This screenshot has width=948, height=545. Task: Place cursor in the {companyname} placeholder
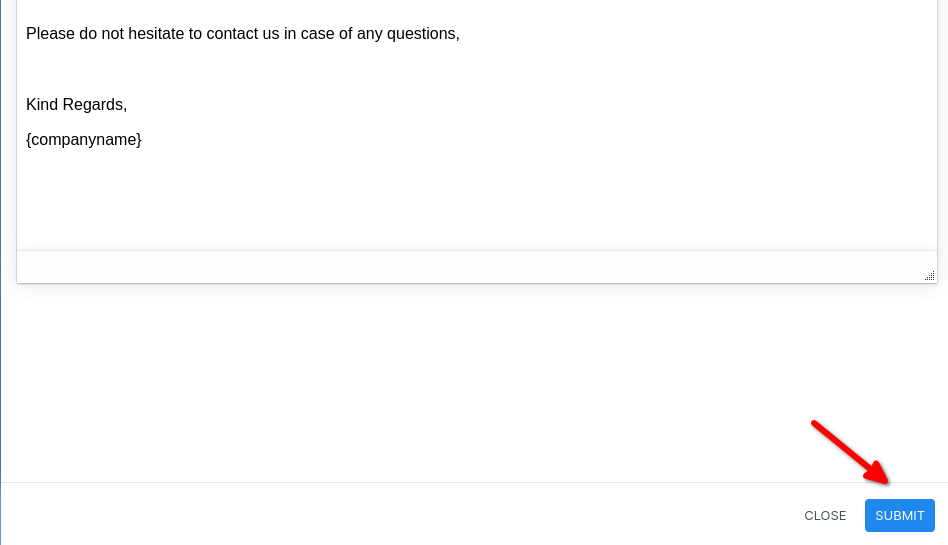(x=84, y=140)
